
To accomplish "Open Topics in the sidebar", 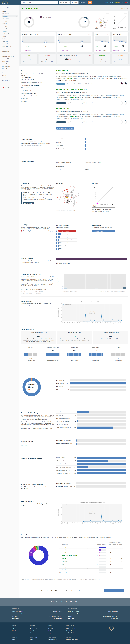I will click(x=4, y=39).
